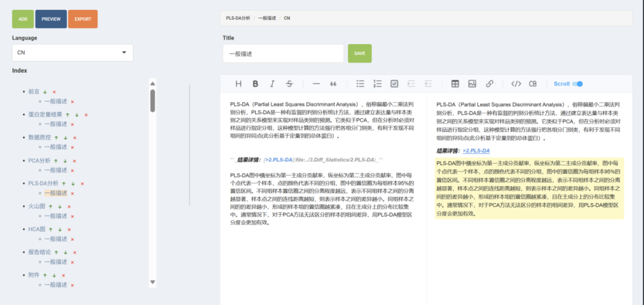This screenshot has width=644, height=305.
Task: Click the index scrollbar thumb
Action: point(153,101)
